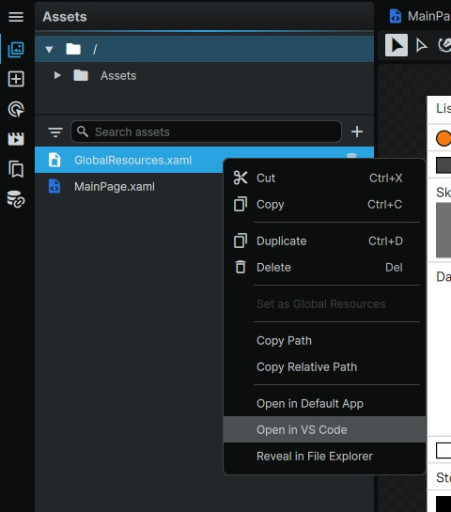
Task: Collapse the root folder tree arrow
Action: click(49, 50)
